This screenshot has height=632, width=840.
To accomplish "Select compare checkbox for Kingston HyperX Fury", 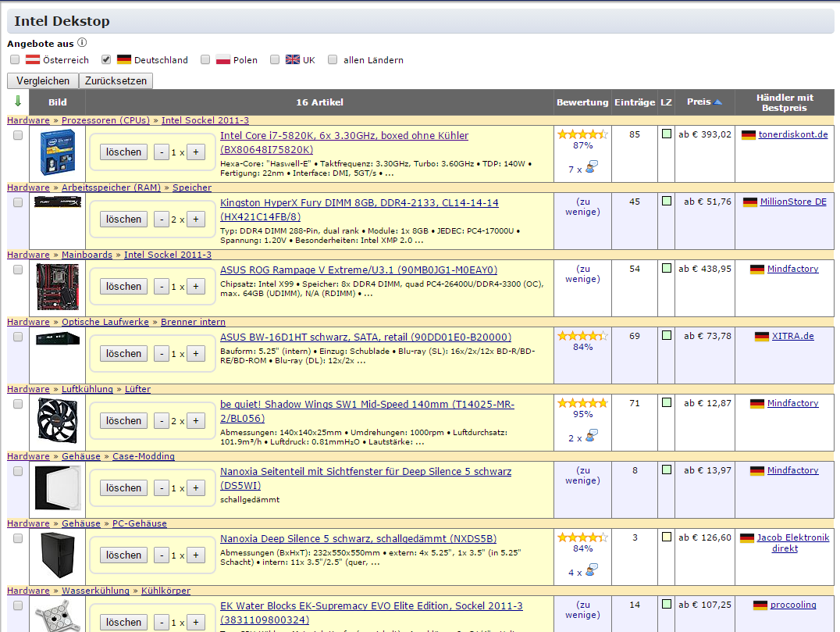I will [18, 202].
